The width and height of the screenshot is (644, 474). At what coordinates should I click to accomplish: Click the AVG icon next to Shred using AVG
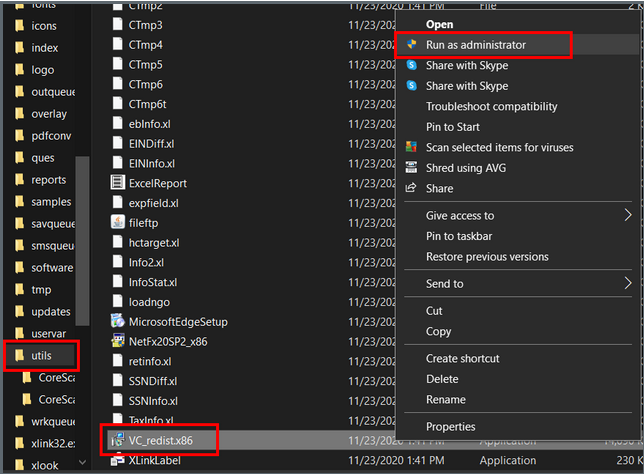tap(411, 167)
